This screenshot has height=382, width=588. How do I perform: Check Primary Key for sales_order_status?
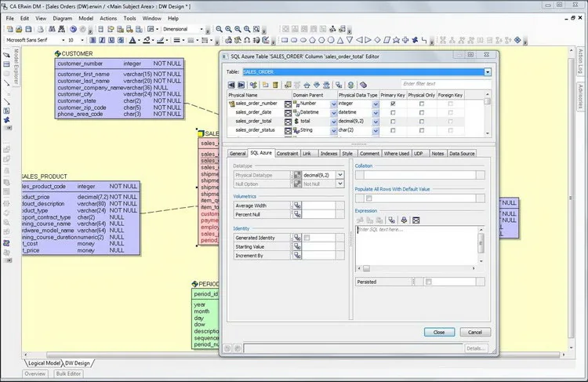393,130
